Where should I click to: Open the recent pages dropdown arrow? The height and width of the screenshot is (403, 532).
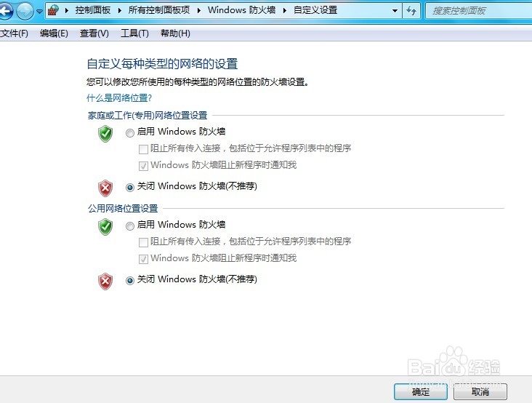40,11
